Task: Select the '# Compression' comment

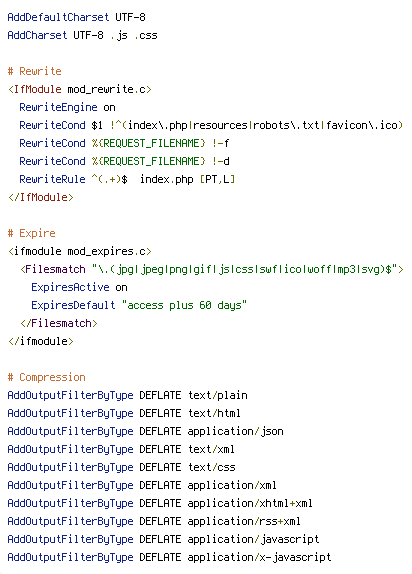Action: [x=47, y=377]
